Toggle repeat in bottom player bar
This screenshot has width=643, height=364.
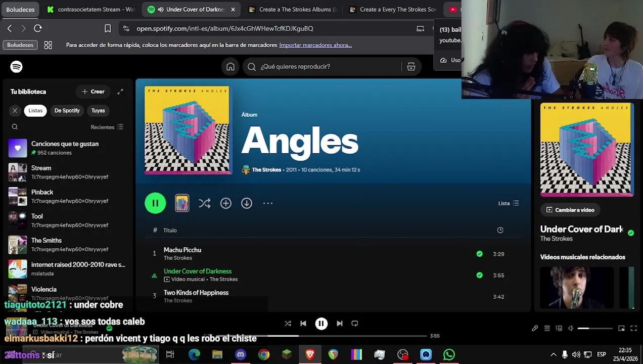(x=355, y=324)
